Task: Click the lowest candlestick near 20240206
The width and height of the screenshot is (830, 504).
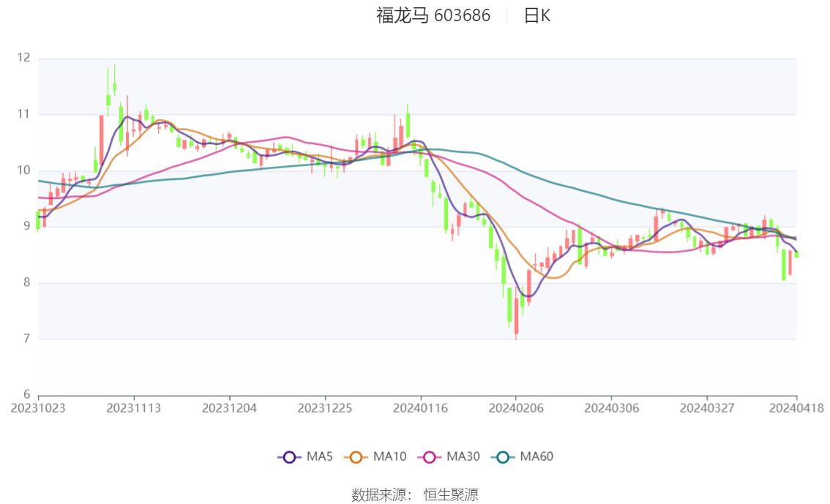Action: 516,316
